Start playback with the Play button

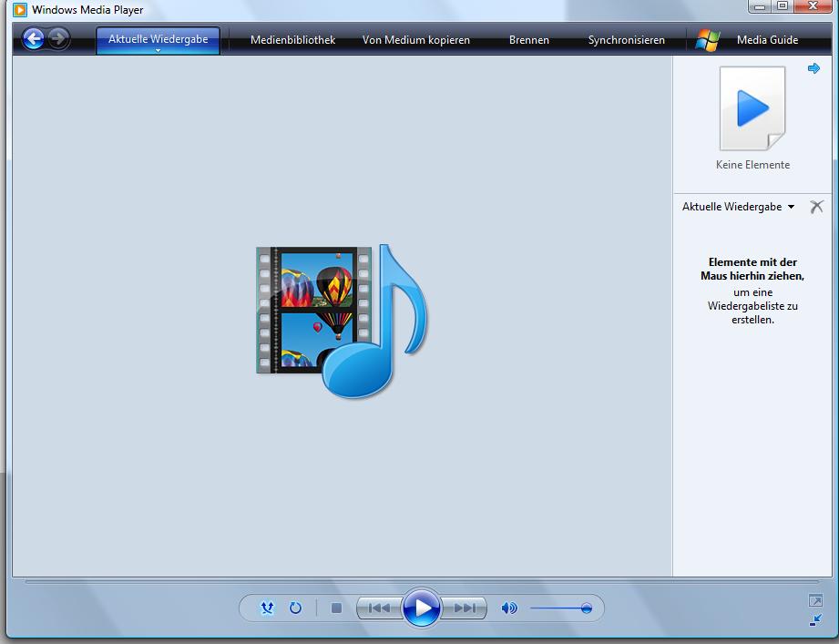pyautogui.click(x=422, y=608)
